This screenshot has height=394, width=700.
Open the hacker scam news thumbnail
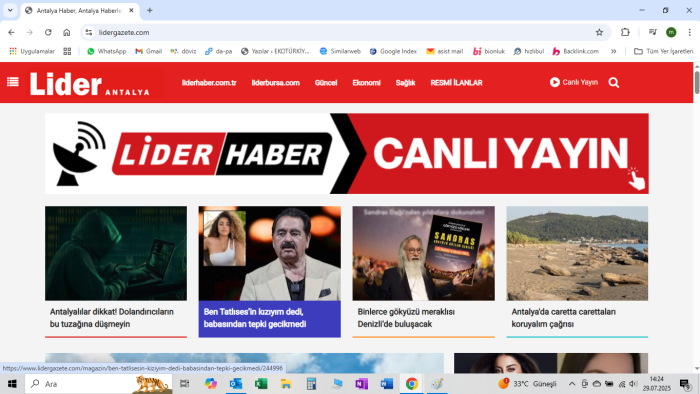(x=116, y=253)
